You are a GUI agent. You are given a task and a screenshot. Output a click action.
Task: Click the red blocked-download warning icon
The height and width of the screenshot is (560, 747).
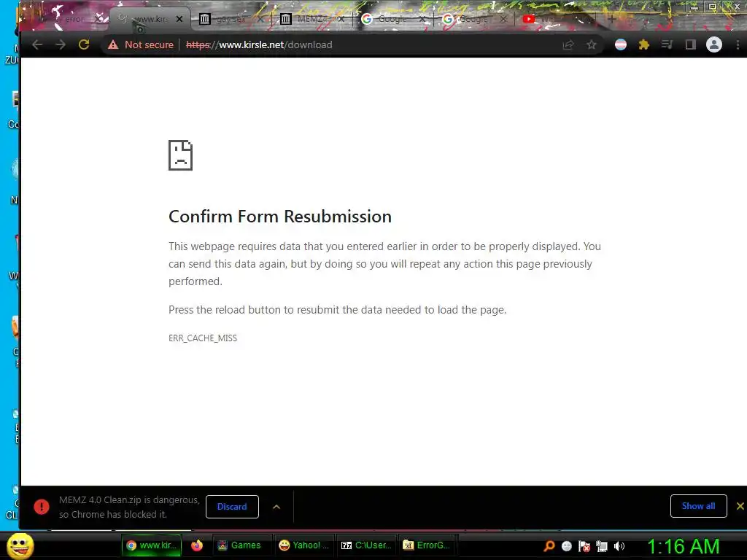point(42,507)
